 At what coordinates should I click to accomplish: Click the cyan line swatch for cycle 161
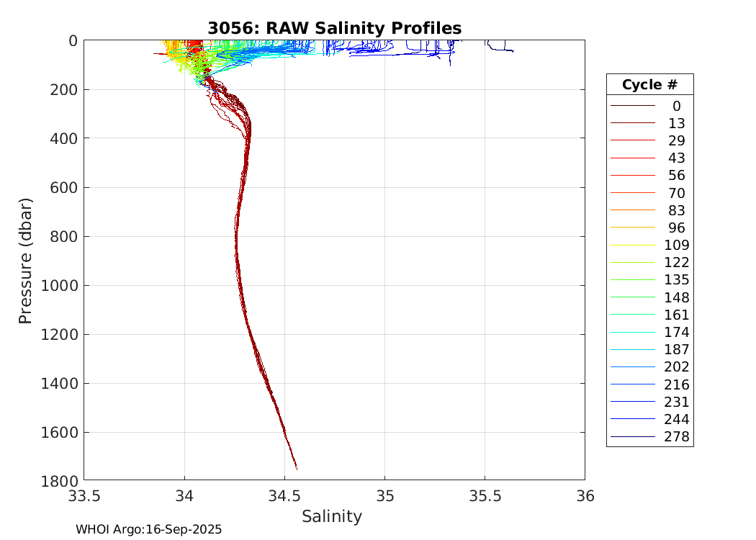[632, 315]
